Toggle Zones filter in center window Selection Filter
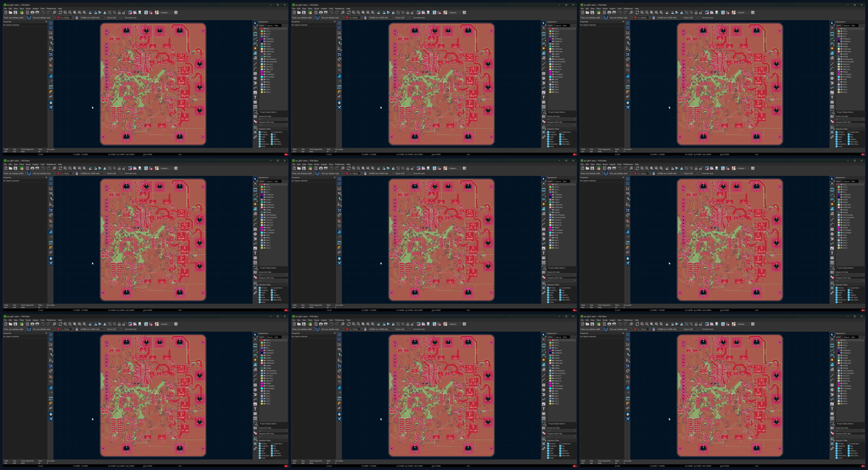The height and width of the screenshot is (470, 868). pyautogui.click(x=551, y=297)
